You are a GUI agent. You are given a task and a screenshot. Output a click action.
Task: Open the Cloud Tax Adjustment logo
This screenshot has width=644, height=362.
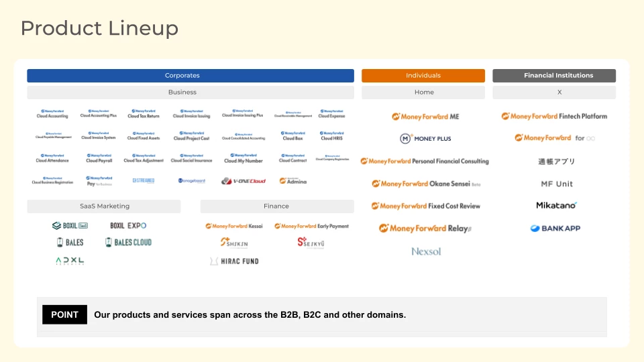click(x=144, y=158)
